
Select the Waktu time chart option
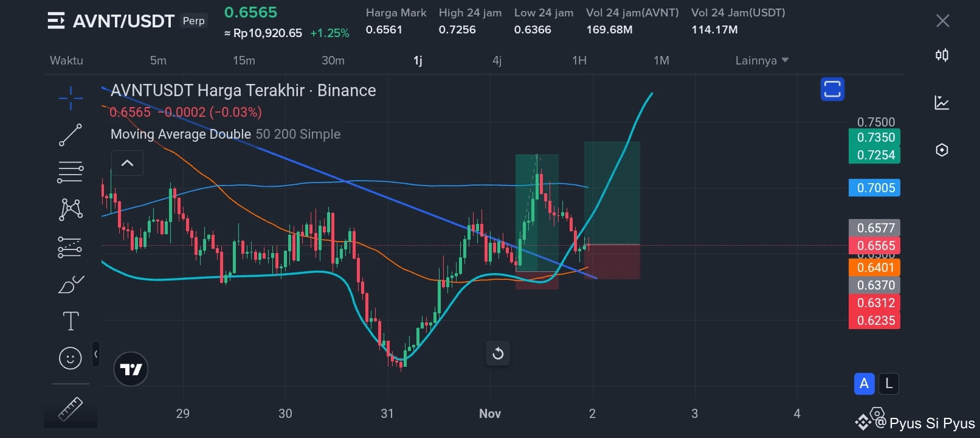pos(66,60)
